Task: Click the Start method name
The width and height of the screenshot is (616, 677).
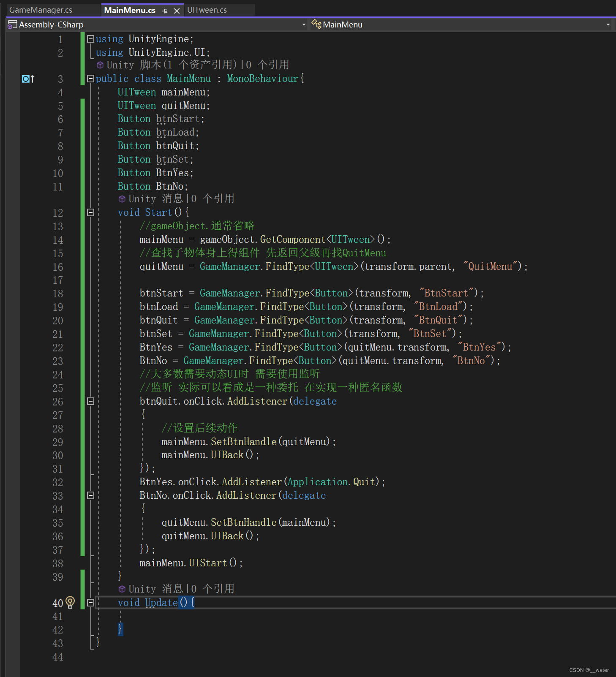Action: click(x=158, y=212)
